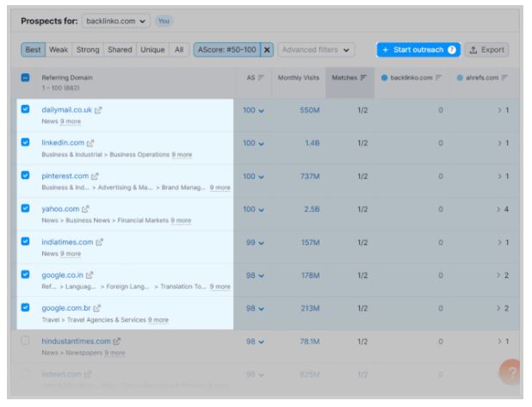The height and width of the screenshot is (407, 532).
Task: Sort by ahrefs.com column icon
Action: [x=504, y=77]
